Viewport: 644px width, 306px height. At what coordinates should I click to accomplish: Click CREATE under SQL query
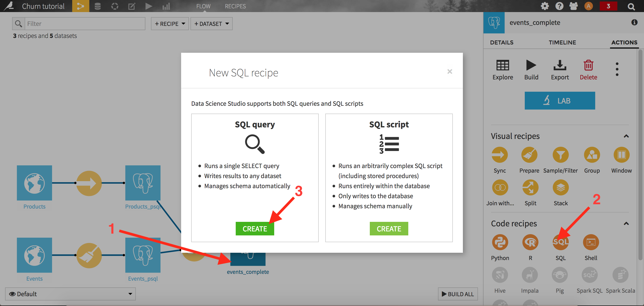coord(255,229)
